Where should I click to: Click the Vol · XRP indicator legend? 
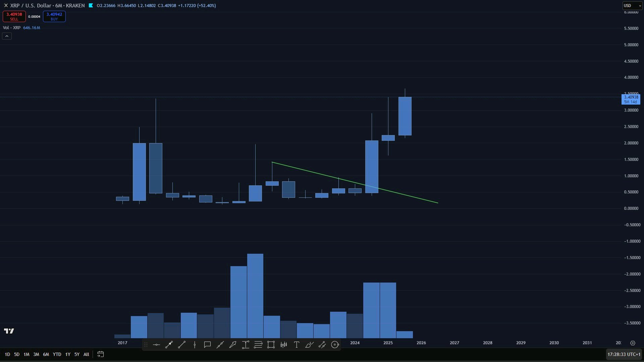point(12,28)
